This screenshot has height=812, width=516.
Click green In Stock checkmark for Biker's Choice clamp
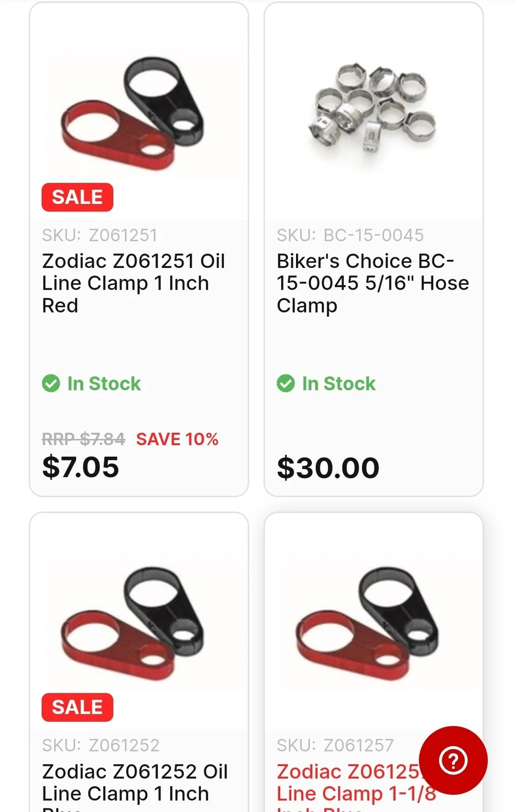point(285,384)
